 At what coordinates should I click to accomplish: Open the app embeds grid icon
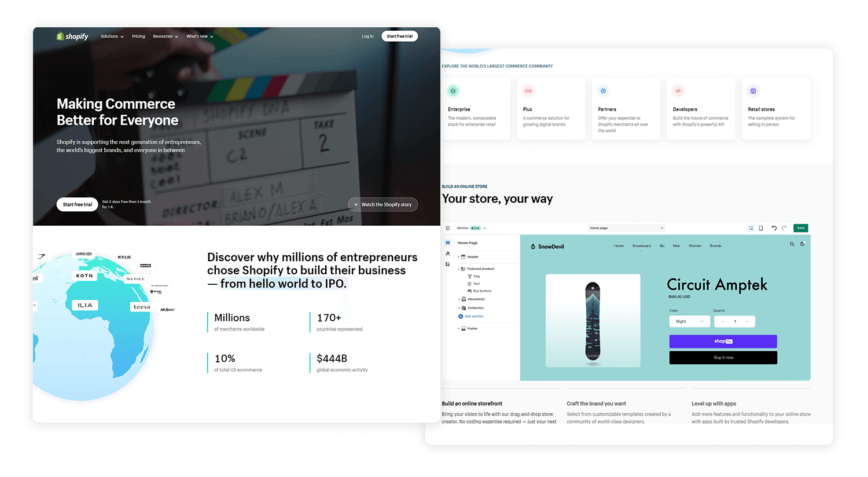point(447,264)
